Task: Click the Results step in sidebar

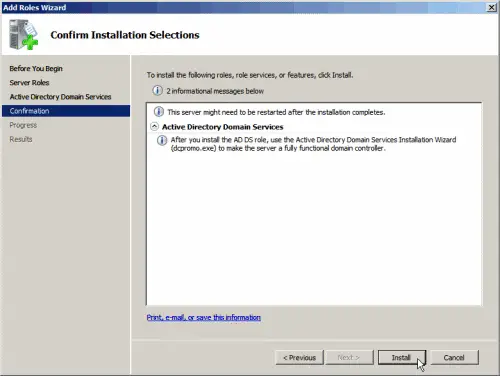Action: pyautogui.click(x=21, y=139)
